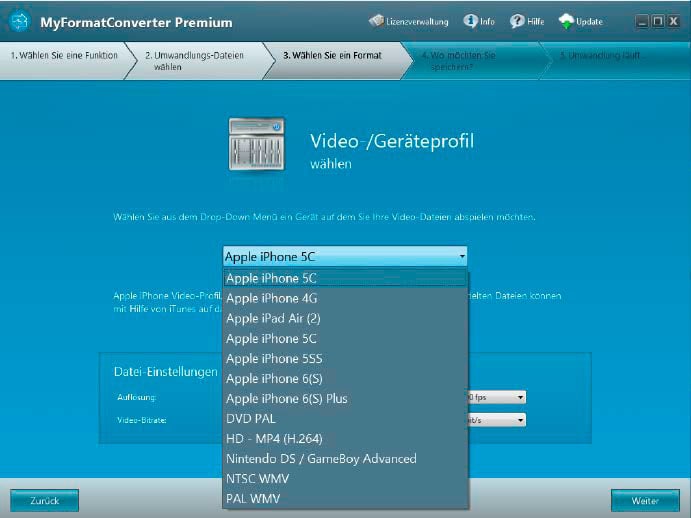Open Lizenzverwaltung from the header

409,21
